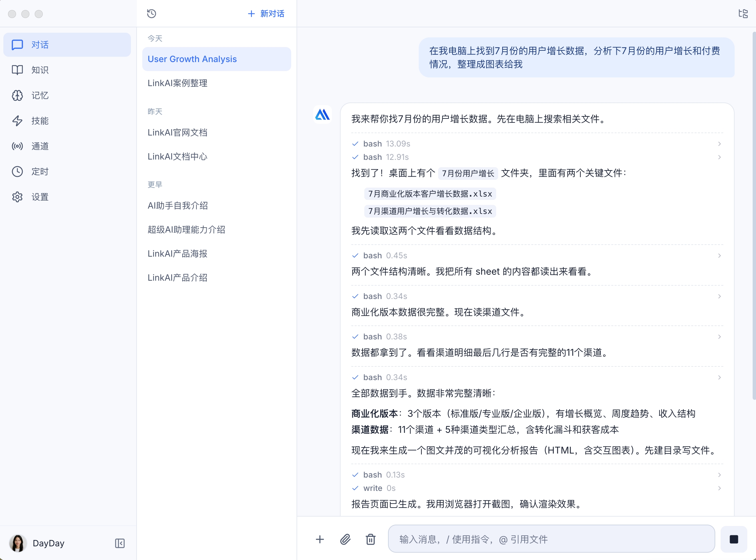Screen dimensions: 756x560
Task: Click the chat area vertical scrollbar
Action: [x=754, y=216]
